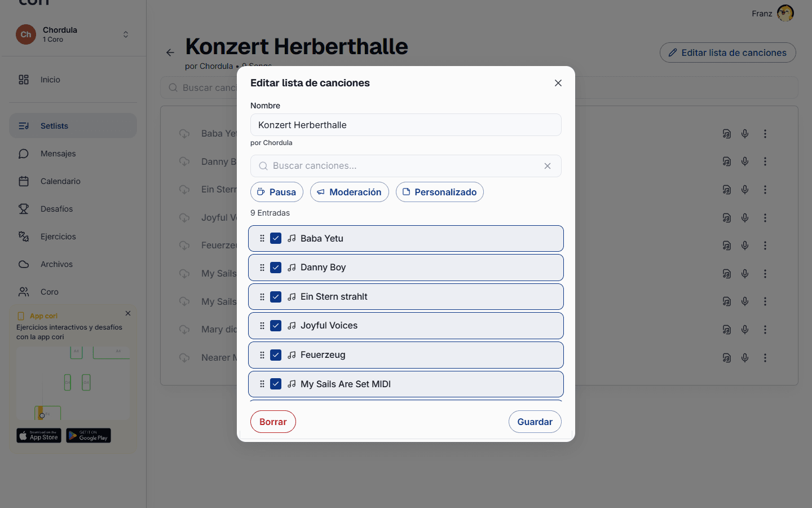Toggle the My Sails Are Set MIDI checkbox
This screenshot has height=508, width=812.
pos(276,384)
